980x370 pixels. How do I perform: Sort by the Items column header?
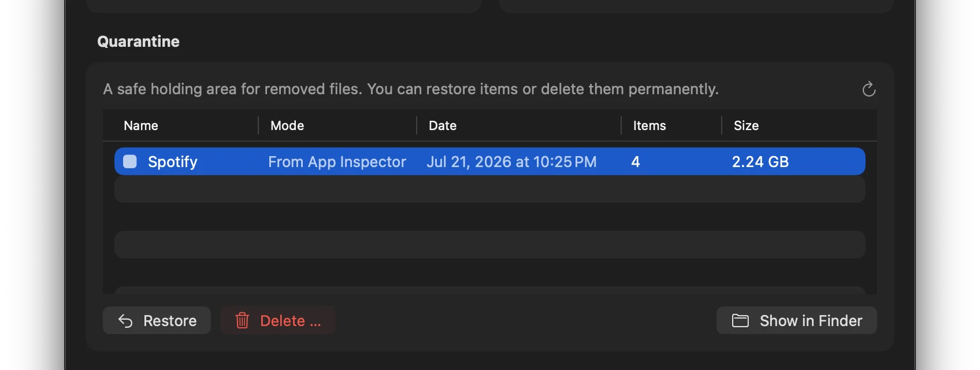point(649,125)
